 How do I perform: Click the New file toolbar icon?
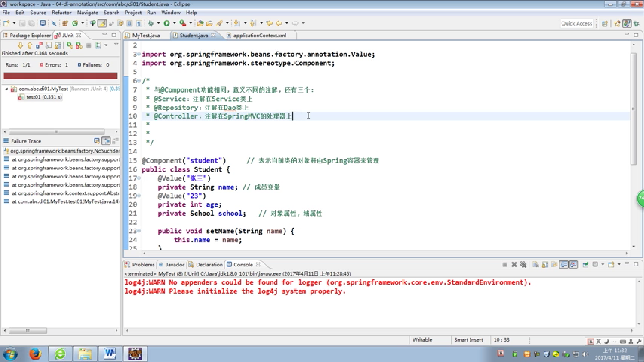point(6,23)
